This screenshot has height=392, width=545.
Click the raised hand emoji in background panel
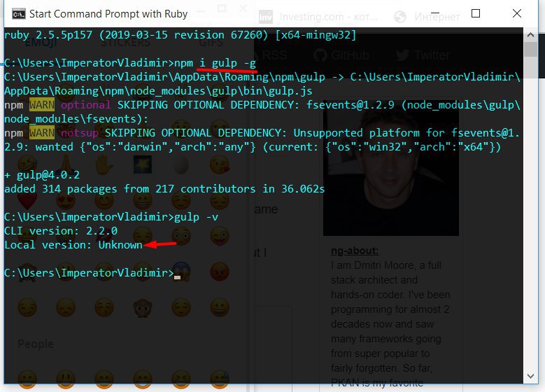[104, 165]
